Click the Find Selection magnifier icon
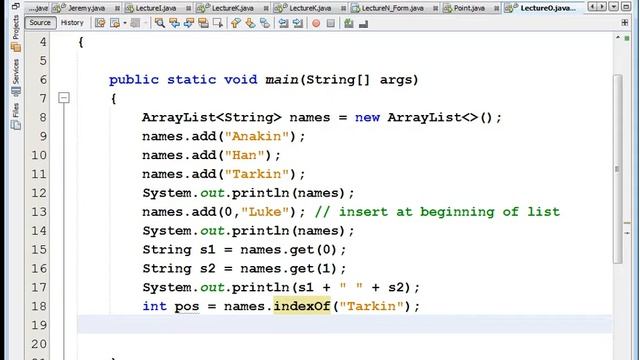 pos(160,23)
